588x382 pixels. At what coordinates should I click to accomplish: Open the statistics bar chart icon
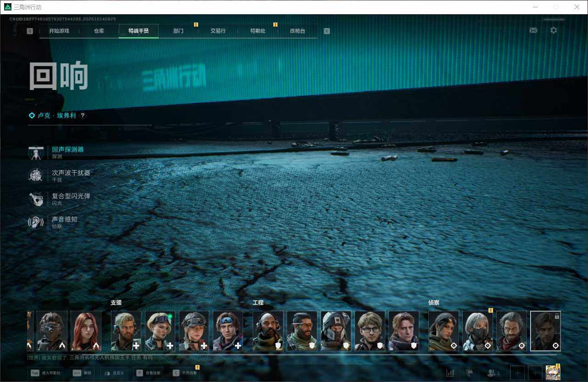point(450,373)
